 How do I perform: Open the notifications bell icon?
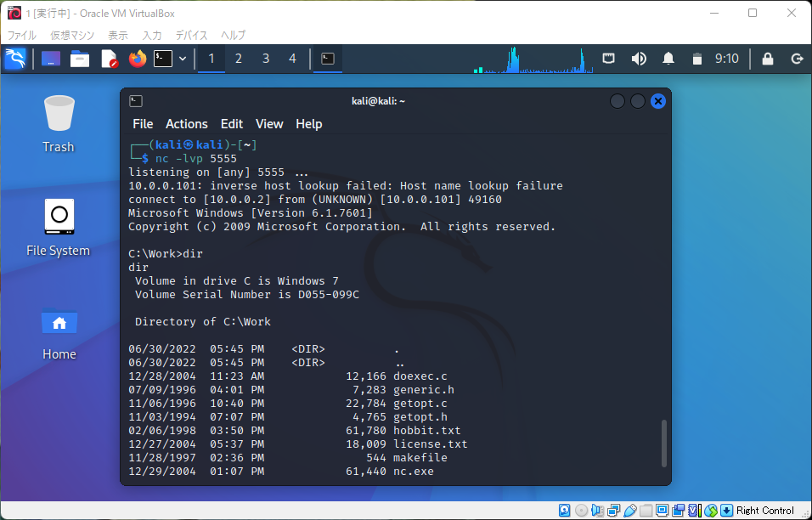point(668,59)
